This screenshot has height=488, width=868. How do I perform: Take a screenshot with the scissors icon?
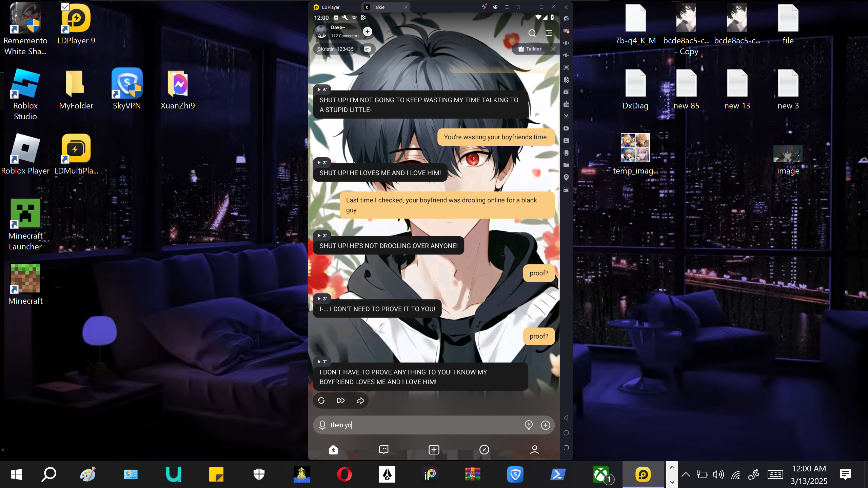click(x=566, y=116)
